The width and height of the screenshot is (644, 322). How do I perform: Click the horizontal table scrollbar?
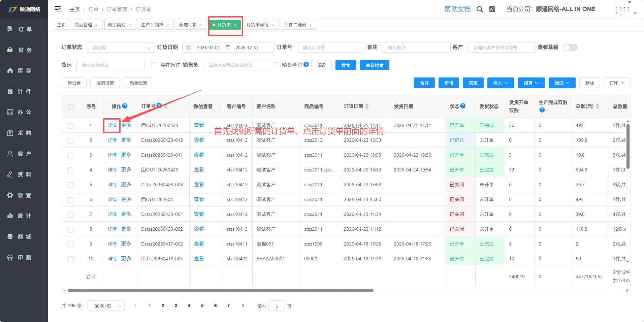point(221,290)
